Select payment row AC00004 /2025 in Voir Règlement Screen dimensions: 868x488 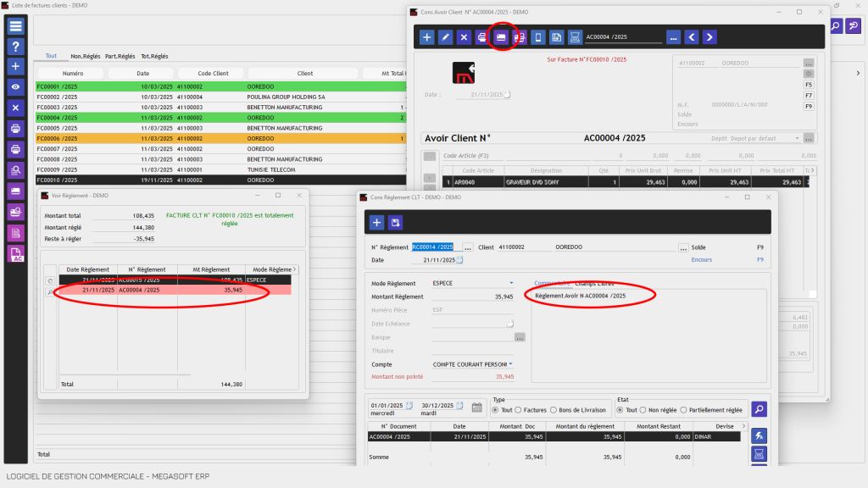[175, 290]
